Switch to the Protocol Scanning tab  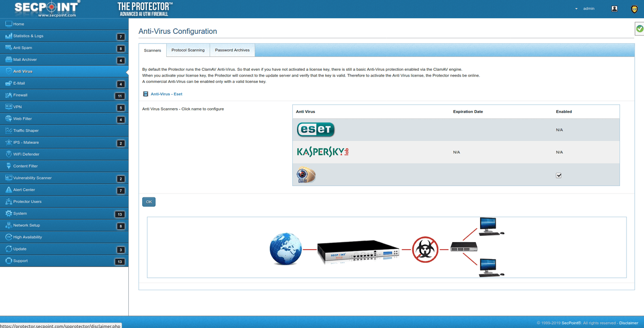[188, 50]
